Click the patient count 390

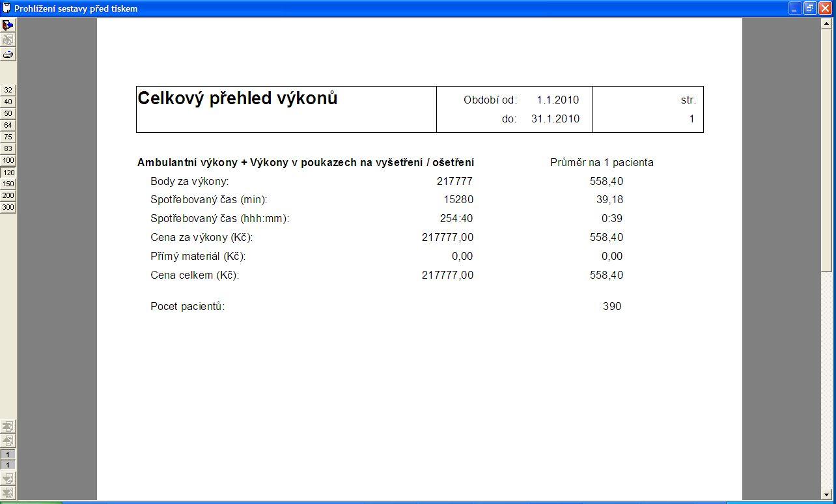(612, 306)
